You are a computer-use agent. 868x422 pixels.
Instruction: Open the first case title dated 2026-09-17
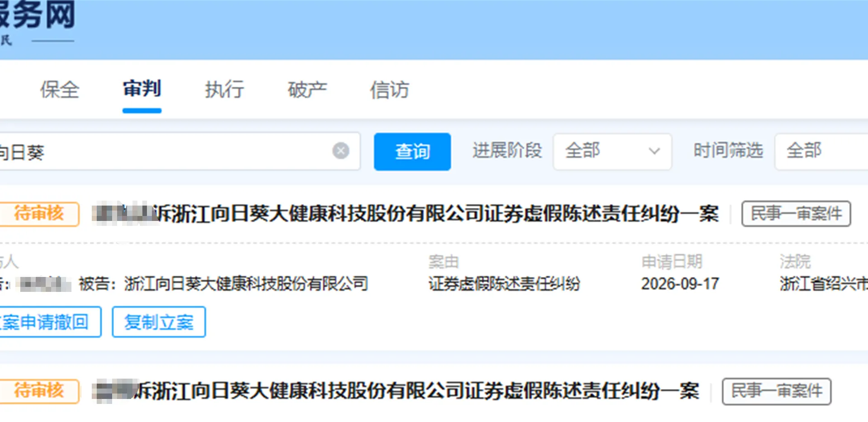pyautogui.click(x=406, y=214)
